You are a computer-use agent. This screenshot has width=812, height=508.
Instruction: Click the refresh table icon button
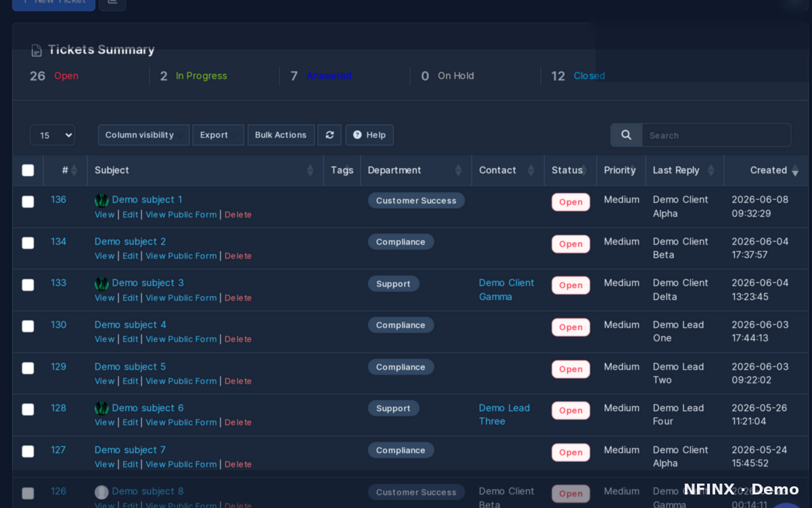330,135
